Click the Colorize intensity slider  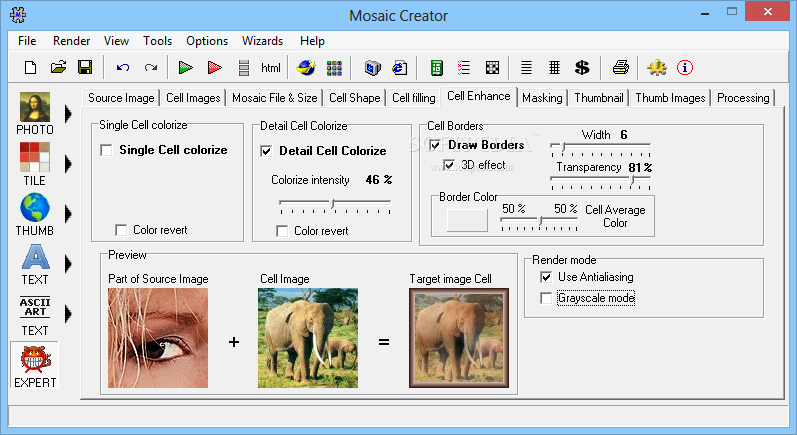pos(335,205)
